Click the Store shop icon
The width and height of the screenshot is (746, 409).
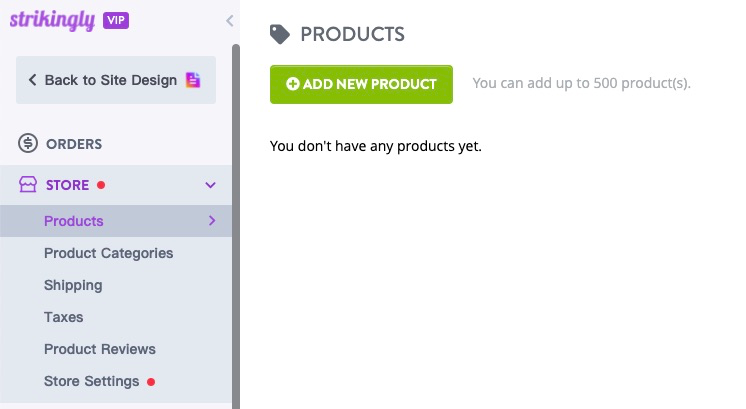click(28, 185)
